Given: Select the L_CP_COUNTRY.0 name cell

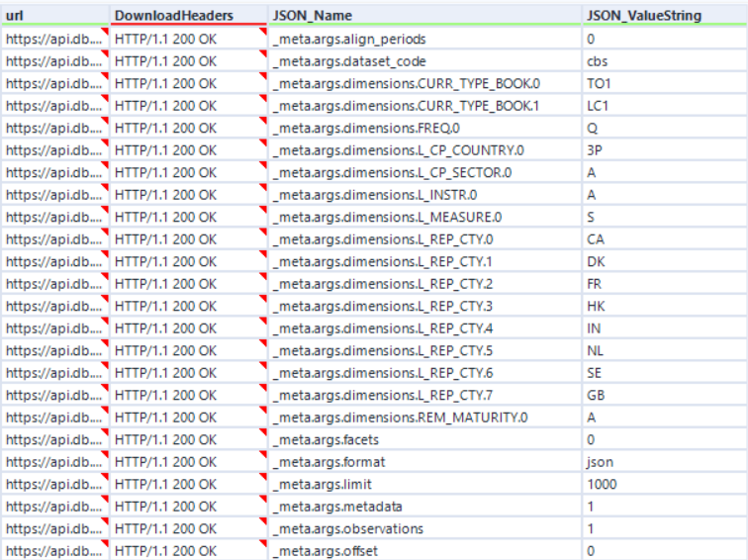Looking at the screenshot, I should [424, 150].
